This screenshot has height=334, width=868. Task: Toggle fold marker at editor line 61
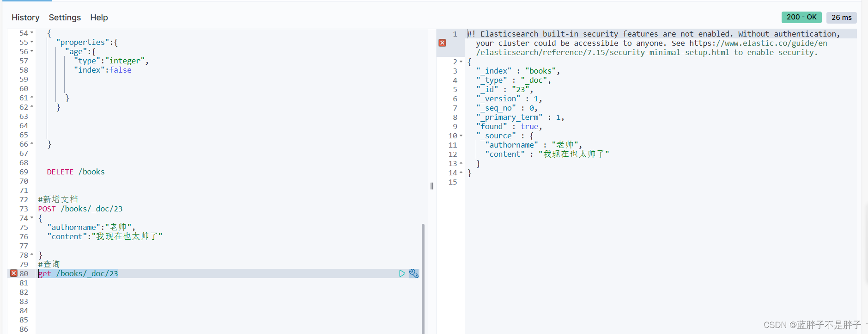click(32, 98)
